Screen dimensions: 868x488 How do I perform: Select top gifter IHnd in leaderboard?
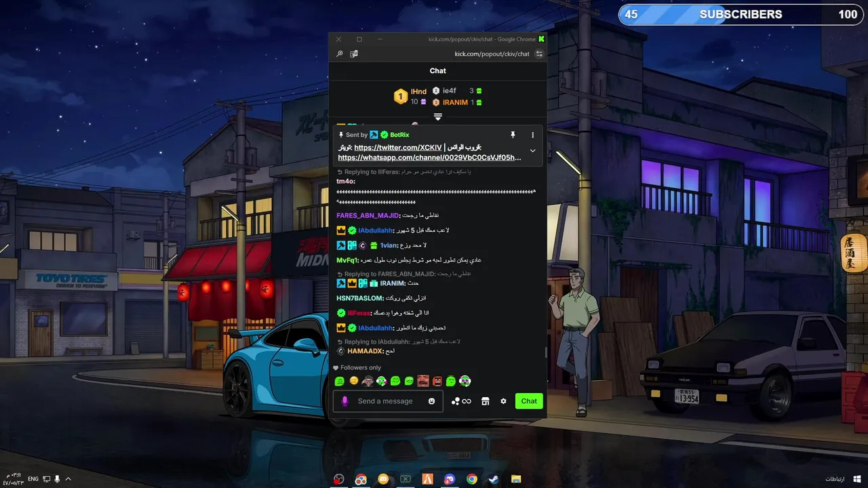pos(418,91)
